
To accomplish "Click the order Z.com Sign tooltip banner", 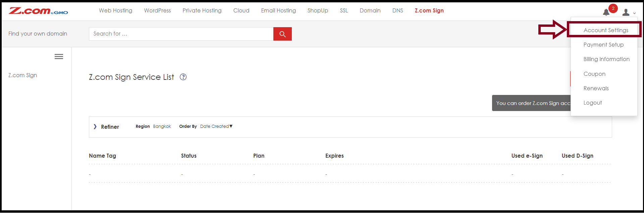I will click(532, 103).
